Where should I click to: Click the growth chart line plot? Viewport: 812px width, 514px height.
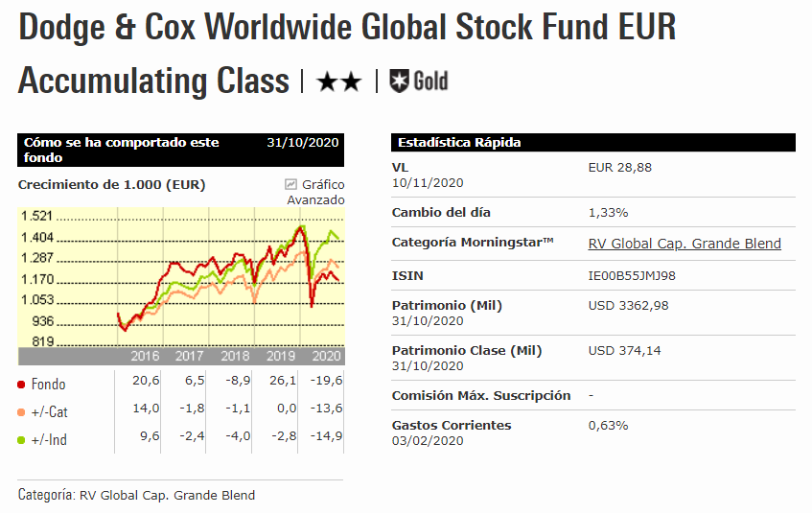pyautogui.click(x=228, y=278)
